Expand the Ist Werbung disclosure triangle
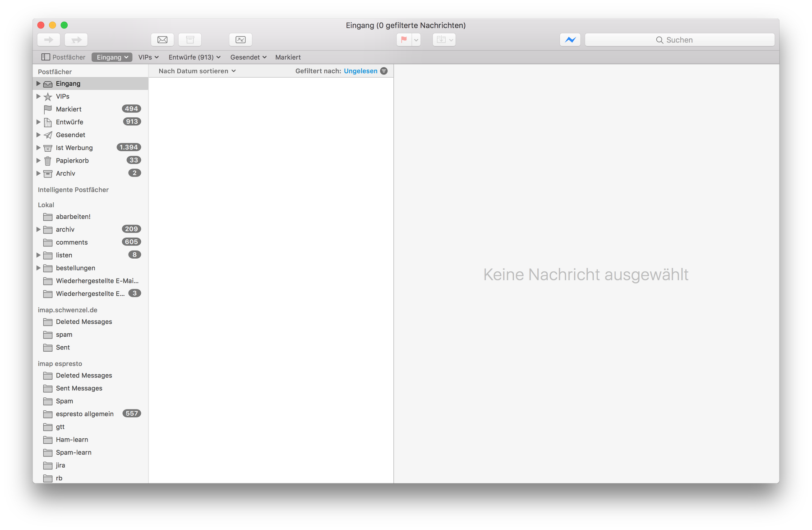This screenshot has width=812, height=530. pyautogui.click(x=38, y=148)
